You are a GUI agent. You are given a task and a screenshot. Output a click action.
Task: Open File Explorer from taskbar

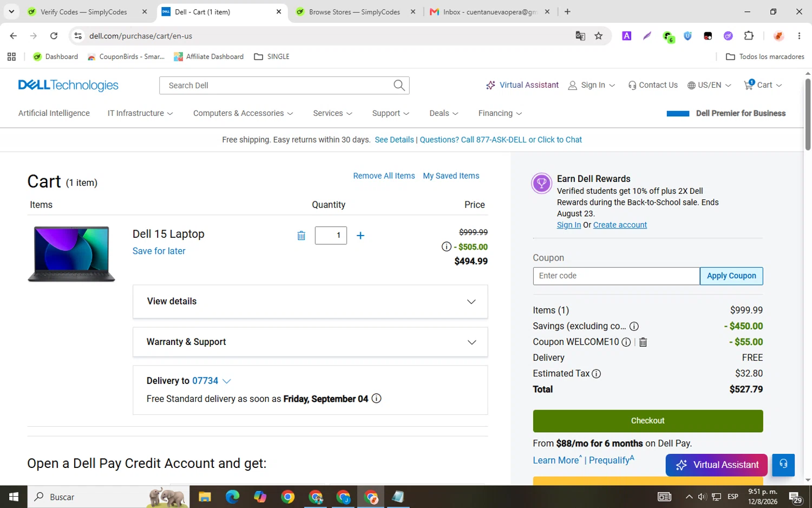click(205, 497)
